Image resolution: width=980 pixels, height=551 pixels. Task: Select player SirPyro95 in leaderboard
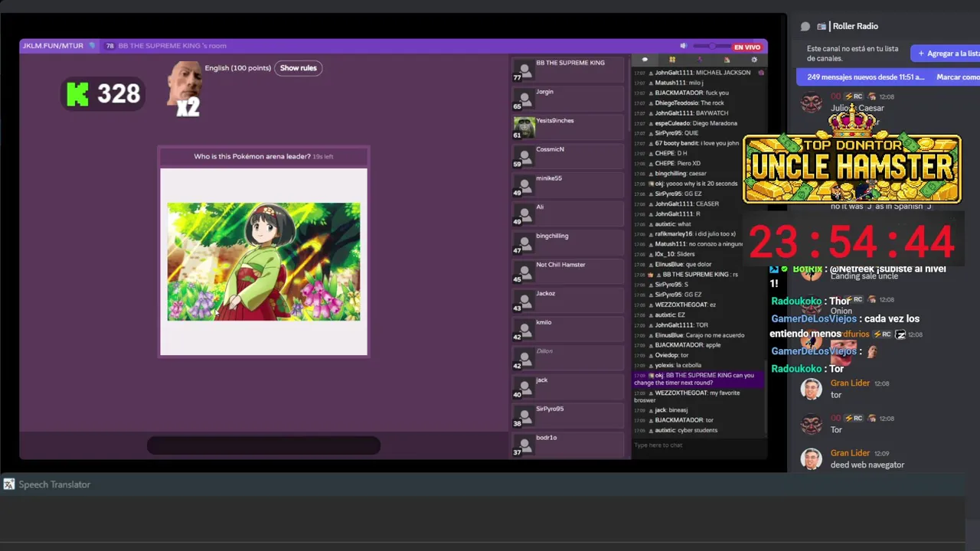[x=570, y=416]
